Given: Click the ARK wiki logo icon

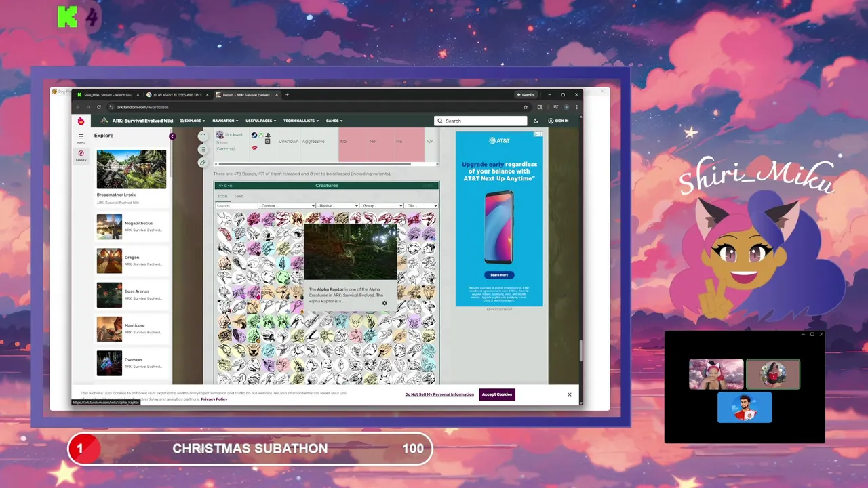Looking at the screenshot, I should [104, 121].
